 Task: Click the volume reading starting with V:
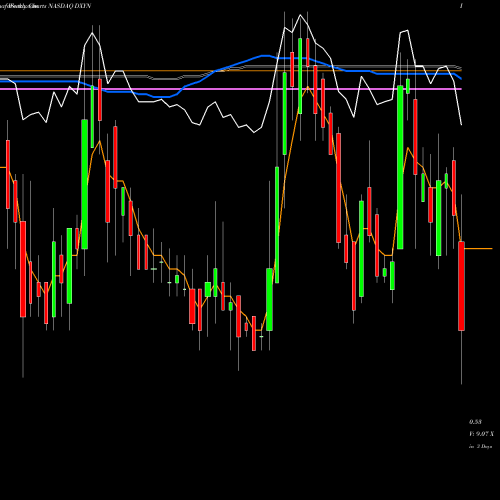click(481, 434)
